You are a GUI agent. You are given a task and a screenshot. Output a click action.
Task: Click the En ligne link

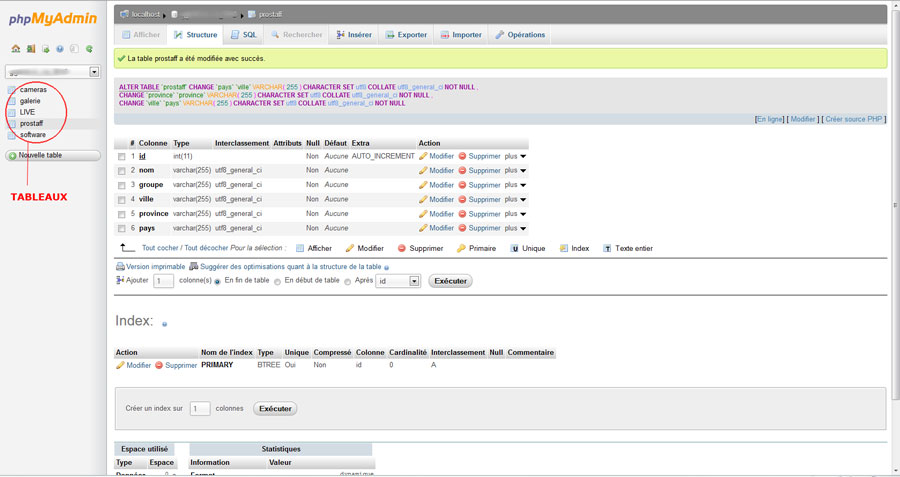pyautogui.click(x=770, y=119)
